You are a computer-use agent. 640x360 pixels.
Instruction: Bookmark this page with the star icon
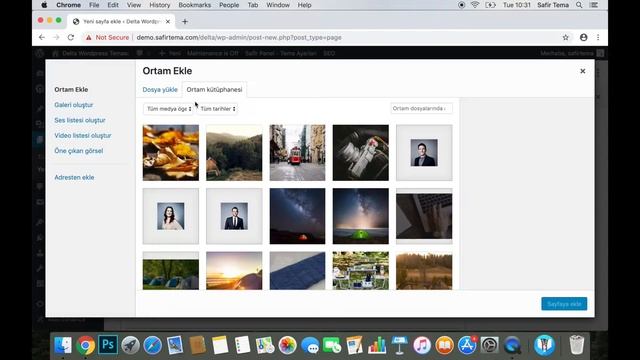(565, 37)
